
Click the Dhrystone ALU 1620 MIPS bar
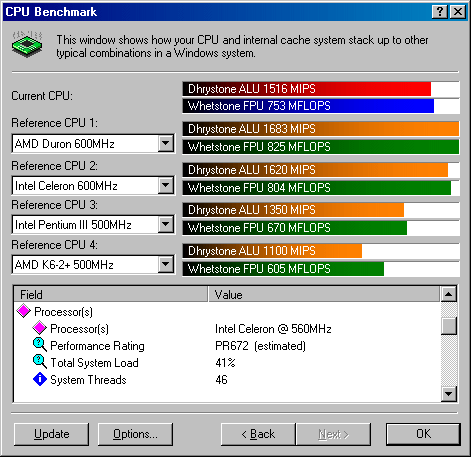click(x=315, y=170)
